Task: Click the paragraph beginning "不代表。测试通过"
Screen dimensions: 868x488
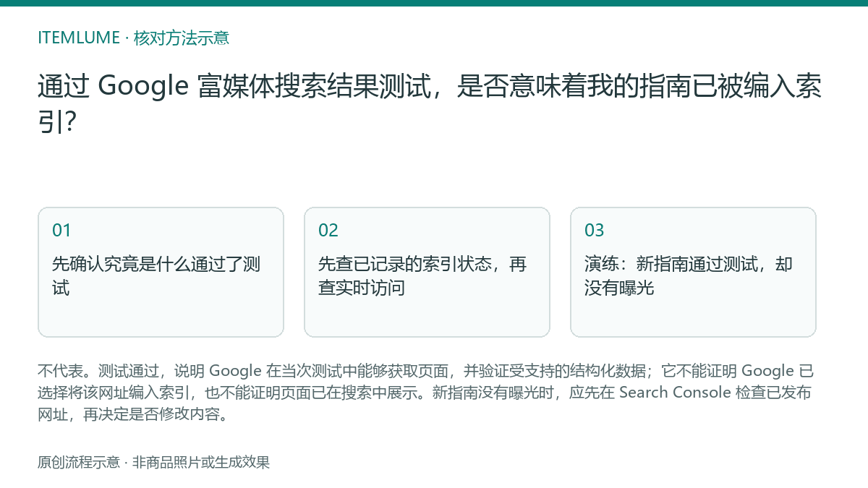Action: click(426, 393)
